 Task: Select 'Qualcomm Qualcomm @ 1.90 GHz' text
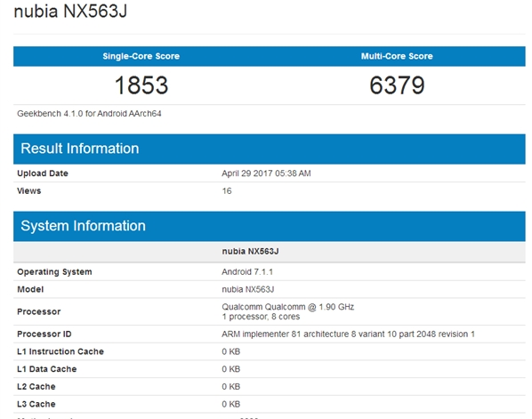point(288,307)
